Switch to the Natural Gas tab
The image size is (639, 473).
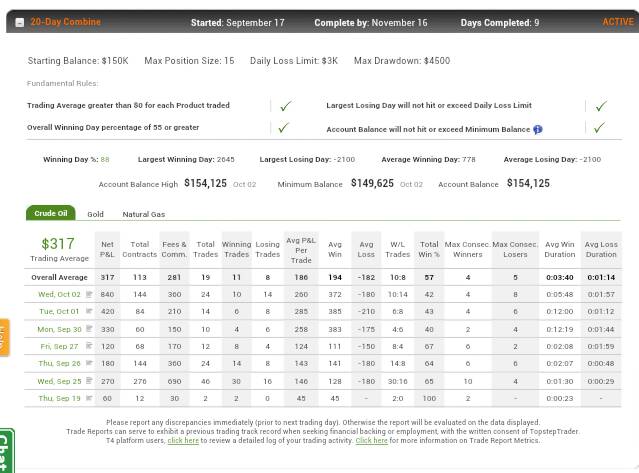click(x=144, y=214)
